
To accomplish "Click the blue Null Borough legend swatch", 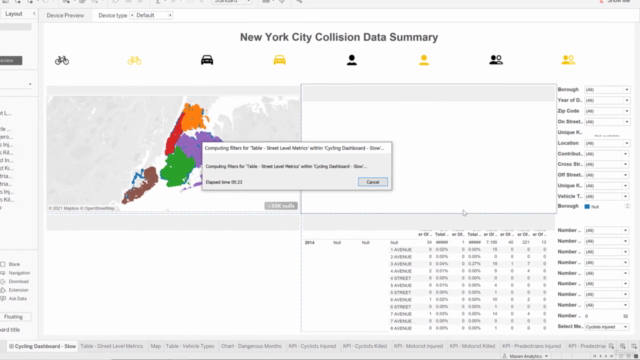I will [587, 207].
